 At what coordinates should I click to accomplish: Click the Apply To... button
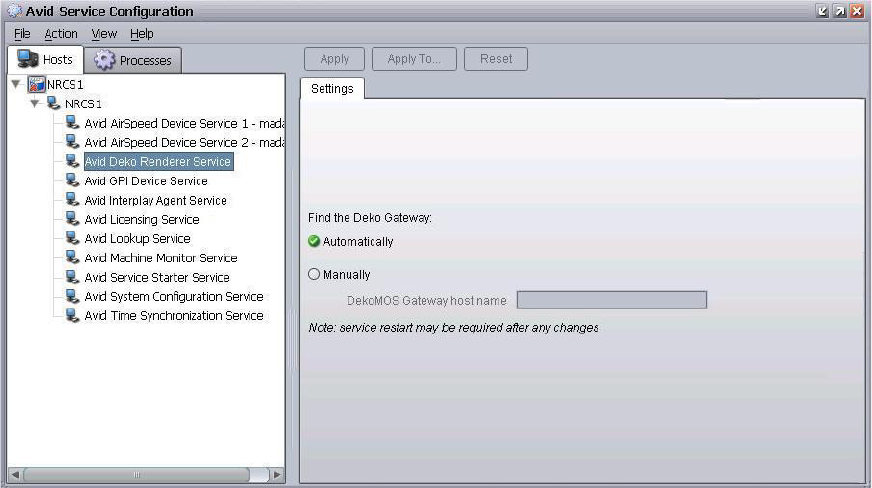click(x=414, y=59)
